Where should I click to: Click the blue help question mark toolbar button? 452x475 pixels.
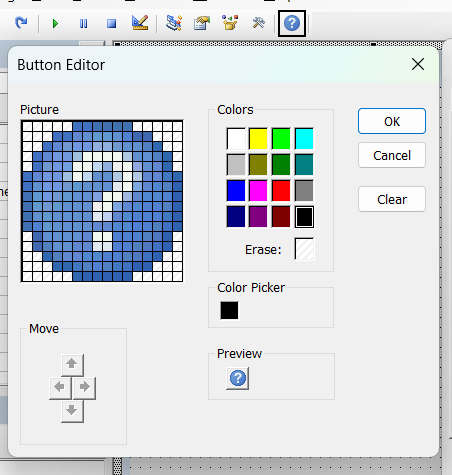coord(292,23)
